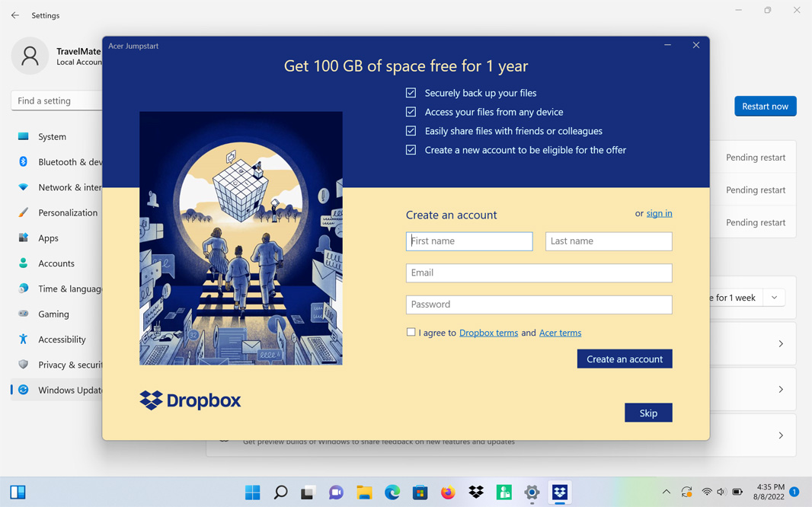Screen dimensions: 812x507
Task: Open the green app icon on taskbar
Action: tap(504, 492)
